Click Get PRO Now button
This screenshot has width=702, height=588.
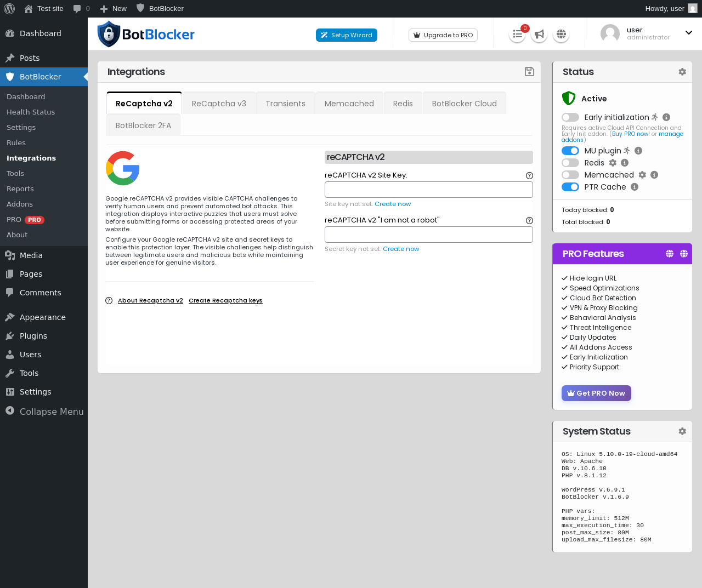(x=596, y=393)
